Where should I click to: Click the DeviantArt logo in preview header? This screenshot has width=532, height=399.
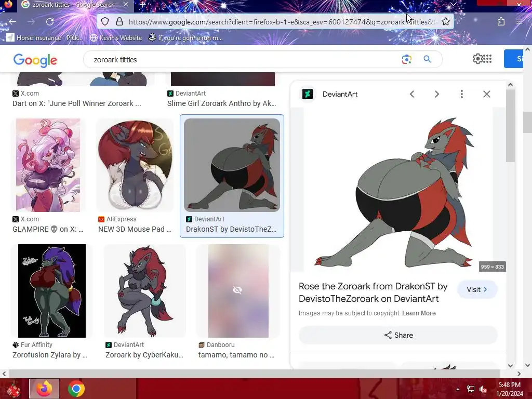(308, 94)
